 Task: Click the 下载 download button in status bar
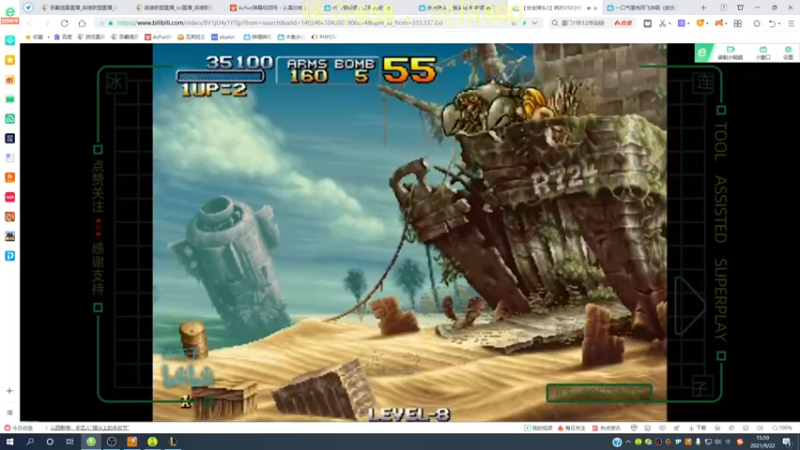(698, 428)
